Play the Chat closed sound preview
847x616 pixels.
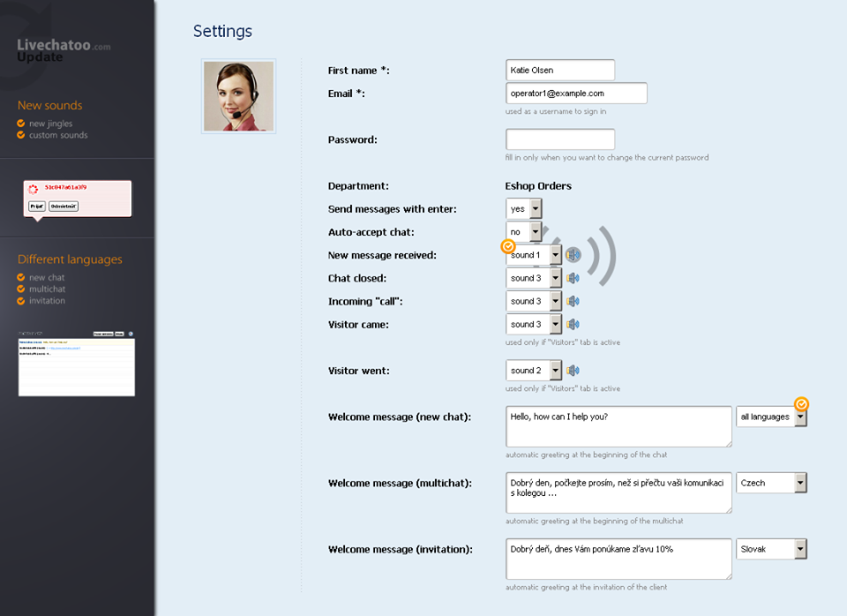click(x=573, y=278)
